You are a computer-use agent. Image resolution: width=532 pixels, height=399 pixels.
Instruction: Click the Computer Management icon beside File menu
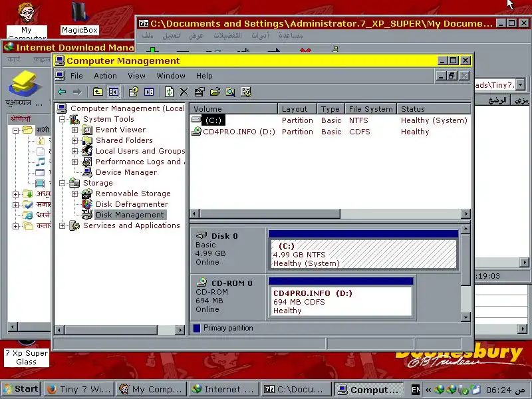tap(60, 76)
